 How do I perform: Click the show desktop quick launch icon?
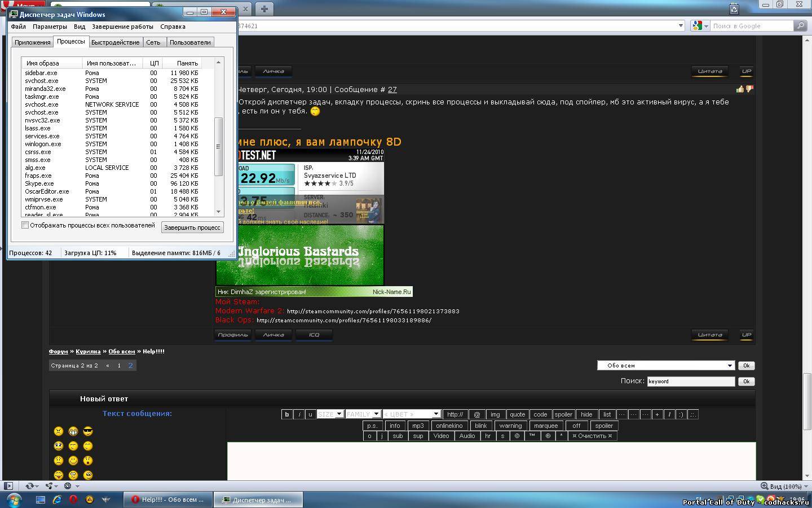tap(41, 500)
